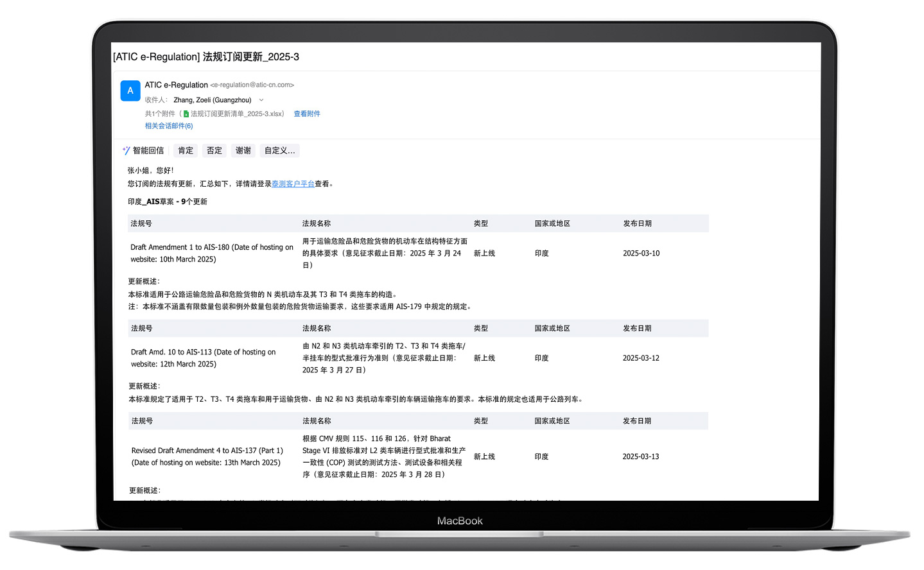Viewport: 924px width, 570px height.
Task: Click the Draft Amendment 1 to AIS-180 cell
Action: point(211,253)
